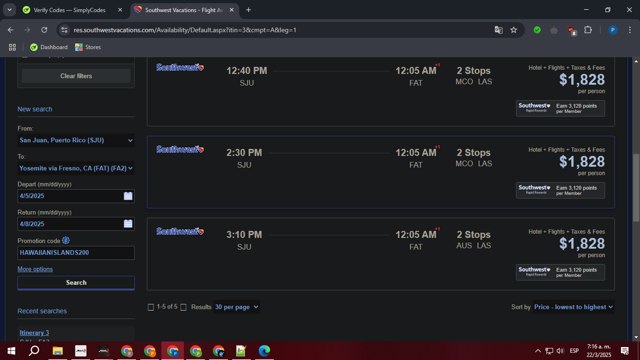Open Windows taskbar search
Image resolution: width=640 pixels, height=360 pixels.
(34, 351)
